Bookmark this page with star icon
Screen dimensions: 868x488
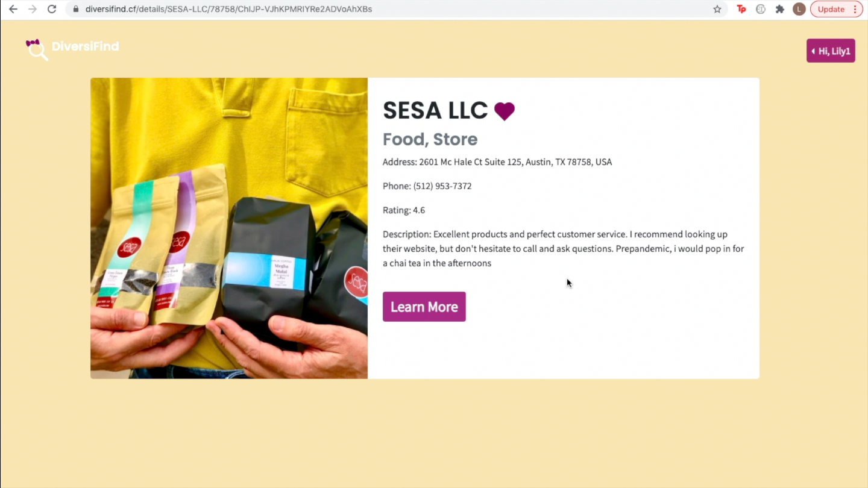717,9
